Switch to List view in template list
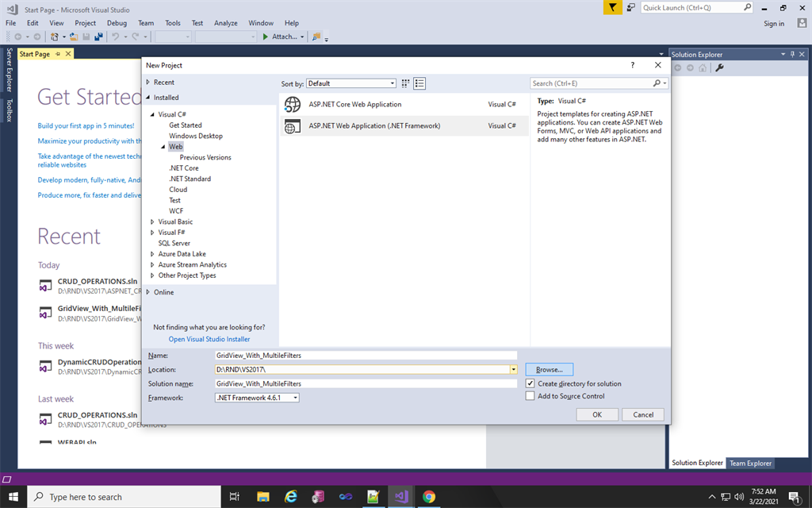Image resolution: width=812 pixels, height=508 pixels. (419, 83)
